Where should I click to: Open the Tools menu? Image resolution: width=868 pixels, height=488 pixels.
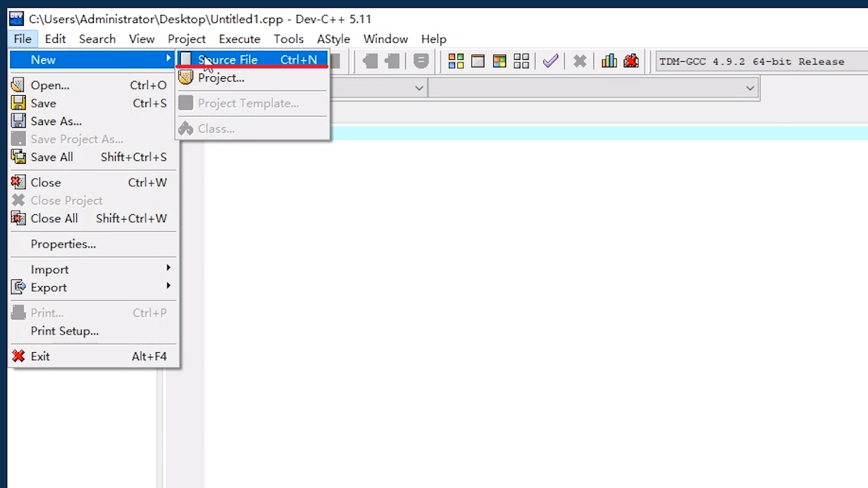tap(288, 39)
